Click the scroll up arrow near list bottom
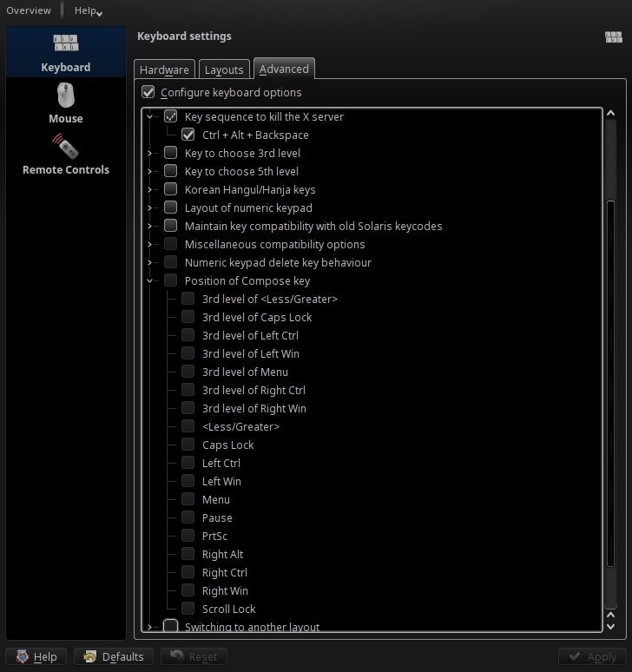 tap(611, 615)
